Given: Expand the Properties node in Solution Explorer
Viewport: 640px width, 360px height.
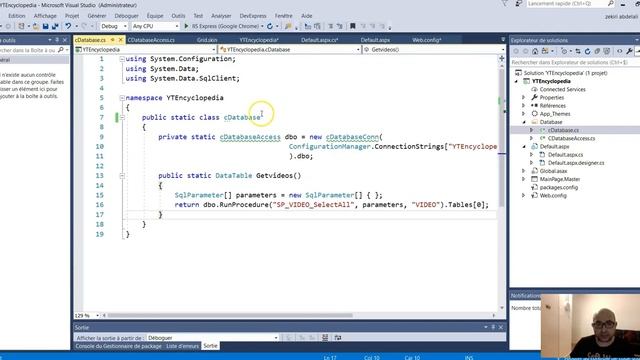Looking at the screenshot, I should [524, 98].
